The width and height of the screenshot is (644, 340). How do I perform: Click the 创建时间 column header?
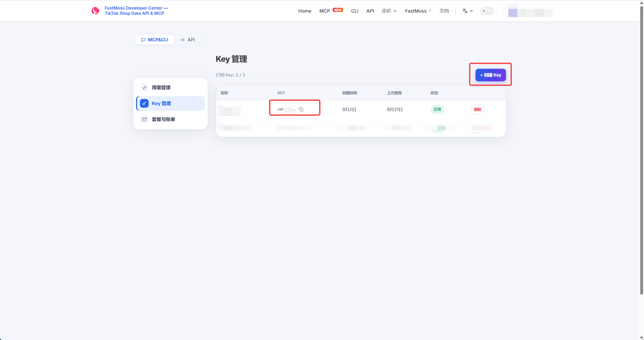pyautogui.click(x=349, y=93)
